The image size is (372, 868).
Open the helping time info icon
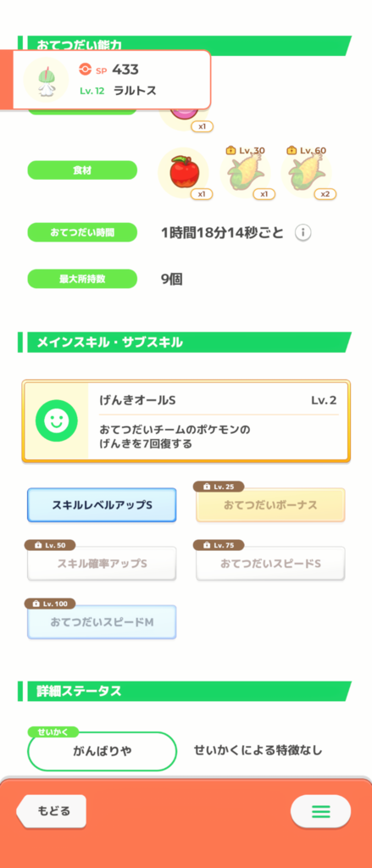click(303, 233)
